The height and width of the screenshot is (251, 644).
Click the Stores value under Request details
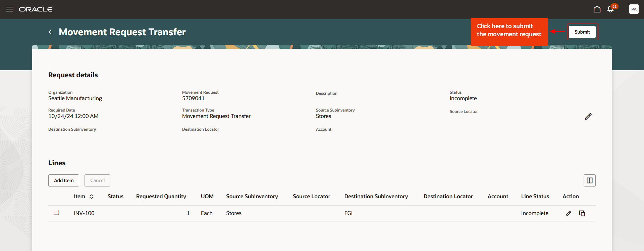pyautogui.click(x=323, y=116)
